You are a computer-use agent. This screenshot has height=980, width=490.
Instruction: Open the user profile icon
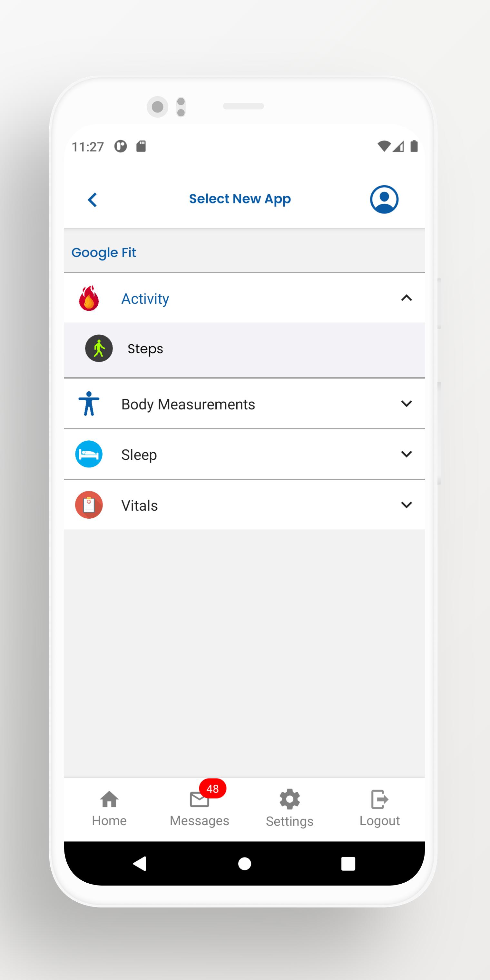pyautogui.click(x=384, y=199)
